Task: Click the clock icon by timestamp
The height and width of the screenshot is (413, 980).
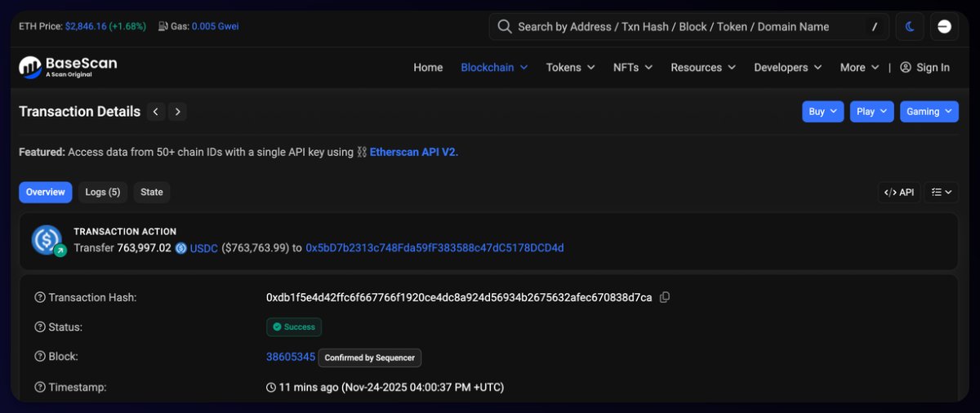Action: [271, 387]
